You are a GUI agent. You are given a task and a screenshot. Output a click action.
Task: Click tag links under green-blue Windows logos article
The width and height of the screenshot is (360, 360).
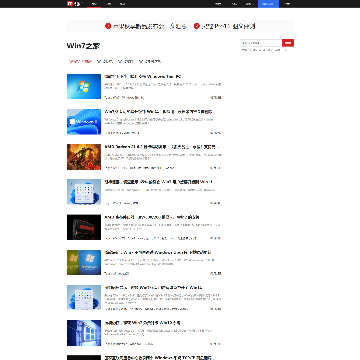coord(117,274)
